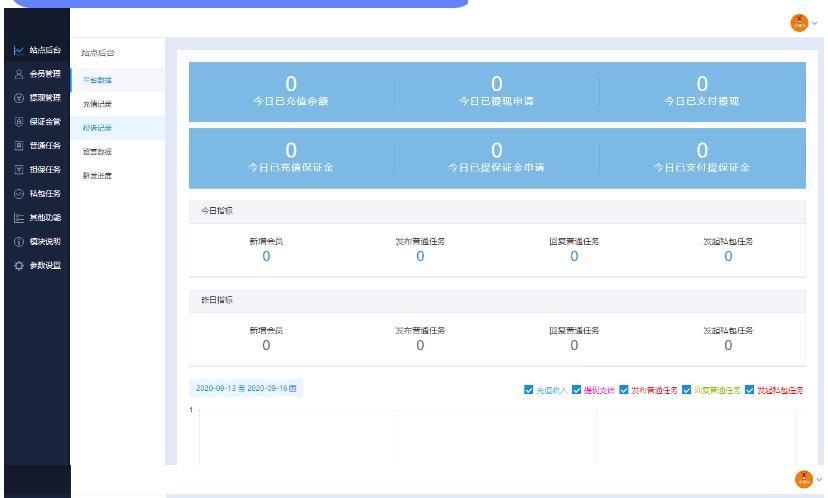This screenshot has height=498, width=828.
Task: Click the 参数设置 gear icon
Action: click(18, 266)
